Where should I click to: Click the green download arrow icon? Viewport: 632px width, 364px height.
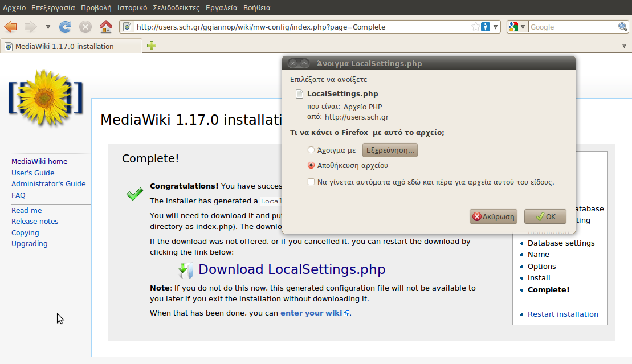(185, 270)
